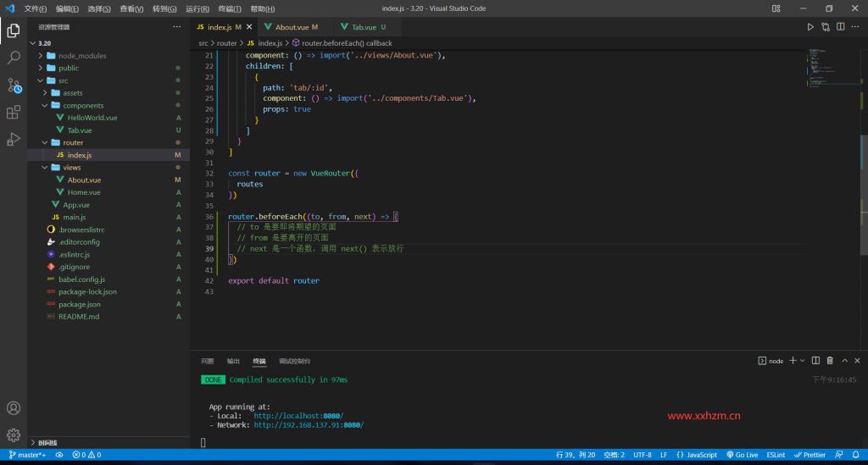Switch to the About.vue editor tab
868x465 pixels.
coord(291,27)
